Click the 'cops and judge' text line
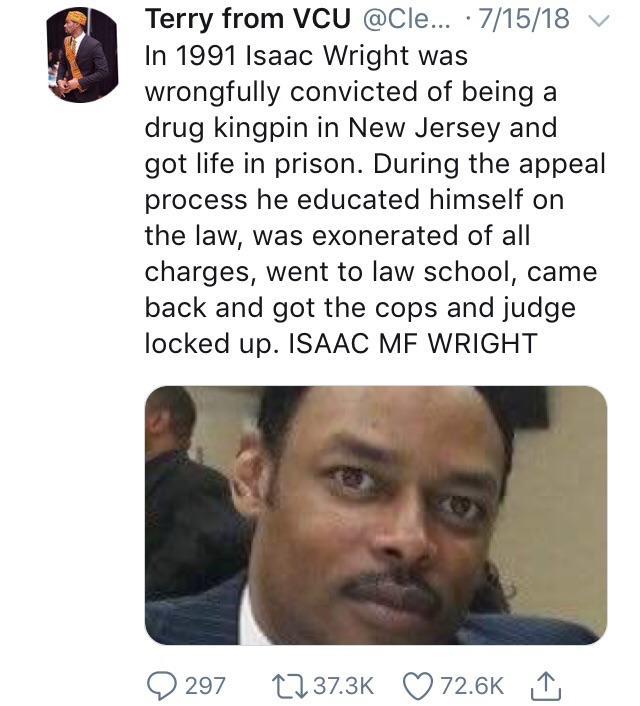Viewport: 640px width, 706px height. (x=360, y=309)
